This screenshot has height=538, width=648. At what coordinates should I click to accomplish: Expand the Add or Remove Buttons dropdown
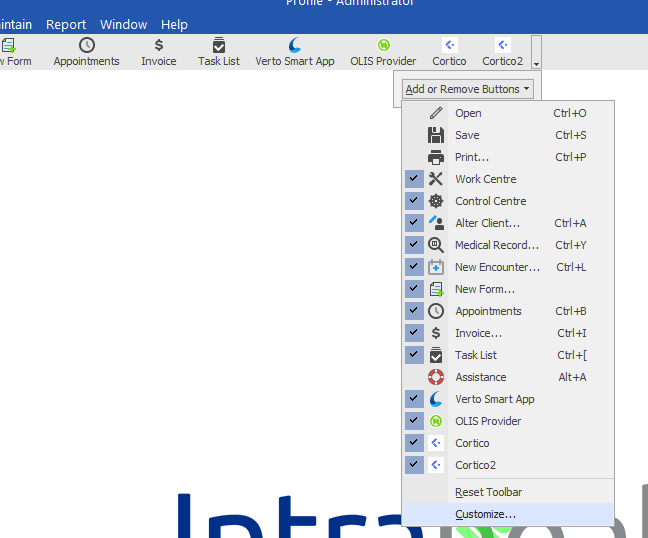point(468,89)
